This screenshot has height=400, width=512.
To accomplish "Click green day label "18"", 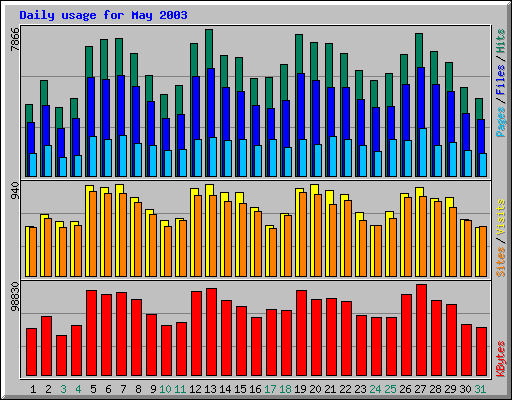I will (285, 389).
